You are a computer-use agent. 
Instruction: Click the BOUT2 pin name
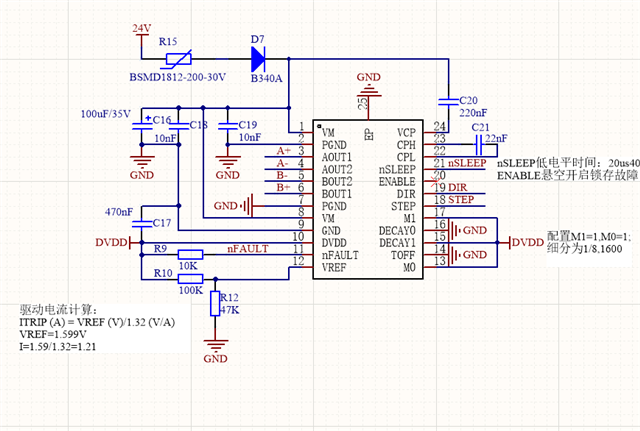[337, 182]
